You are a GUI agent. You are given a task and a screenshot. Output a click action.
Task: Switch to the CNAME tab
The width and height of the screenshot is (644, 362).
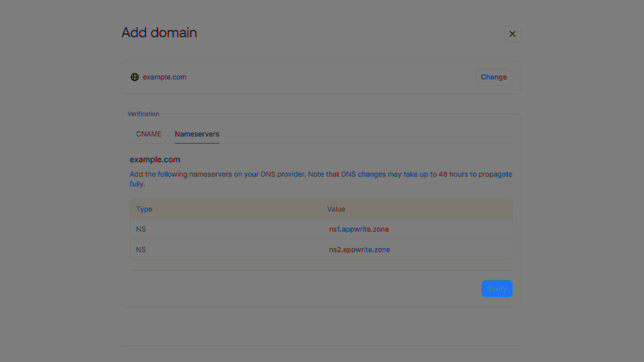coord(148,134)
